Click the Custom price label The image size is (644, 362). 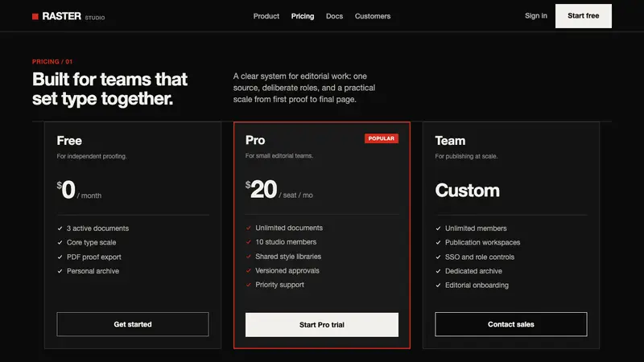pos(468,191)
